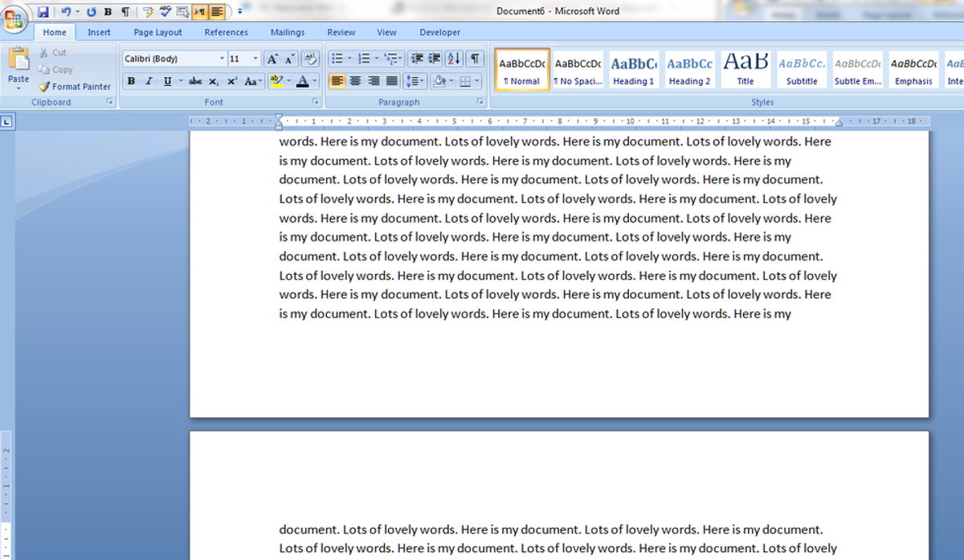Viewport: 964px width, 560px height.
Task: Open the Mailings ribbon tab
Action: tap(288, 32)
